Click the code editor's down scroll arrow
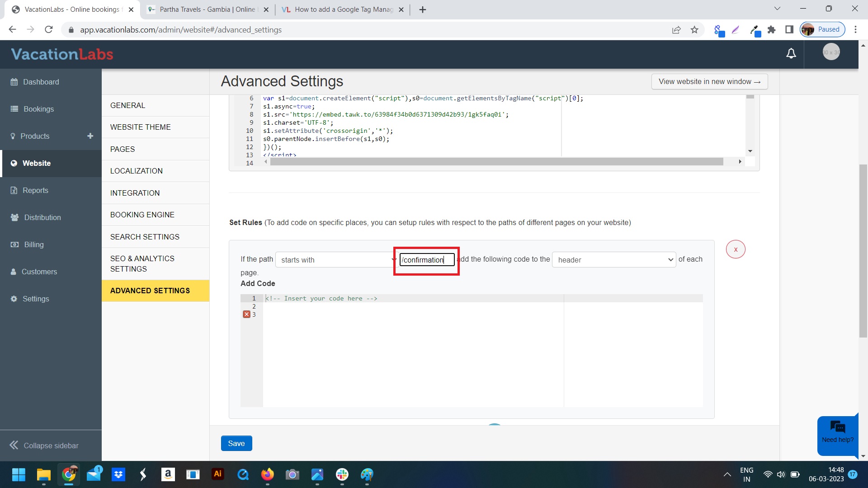This screenshot has width=868, height=488. [750, 151]
